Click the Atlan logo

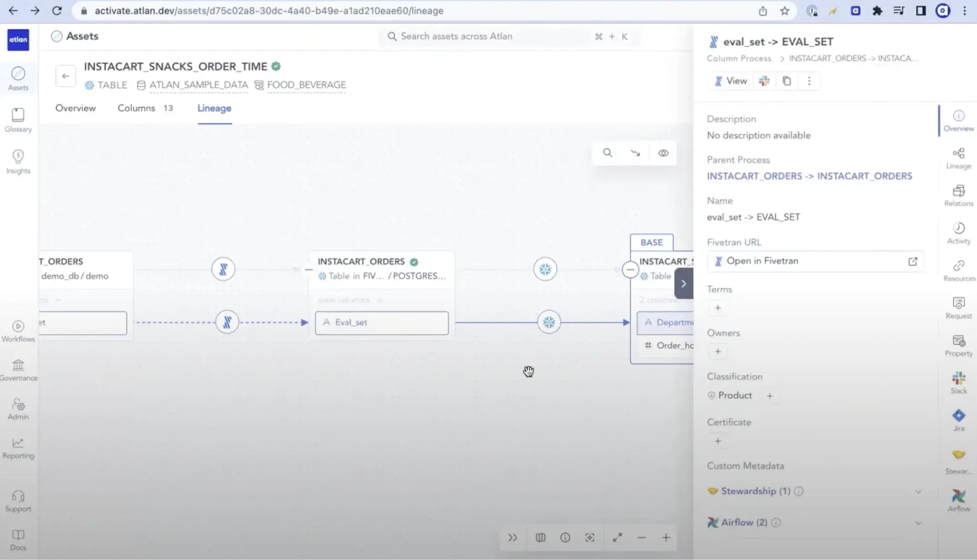18,40
